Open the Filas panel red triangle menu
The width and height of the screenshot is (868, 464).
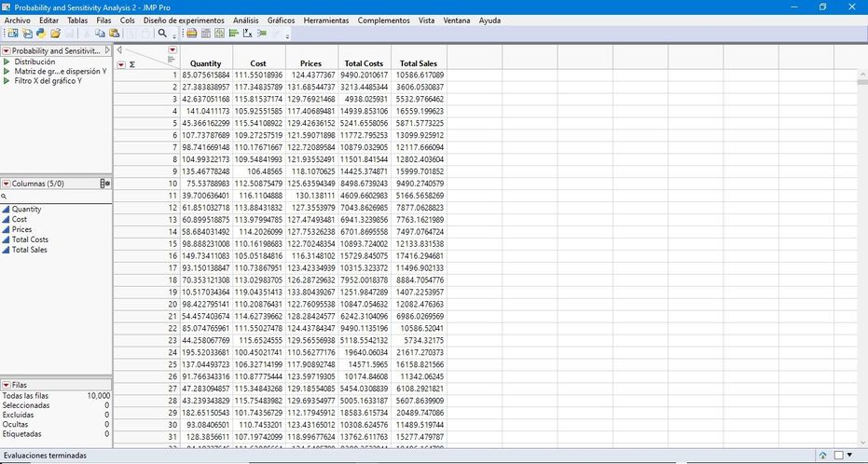pyautogui.click(x=7, y=385)
